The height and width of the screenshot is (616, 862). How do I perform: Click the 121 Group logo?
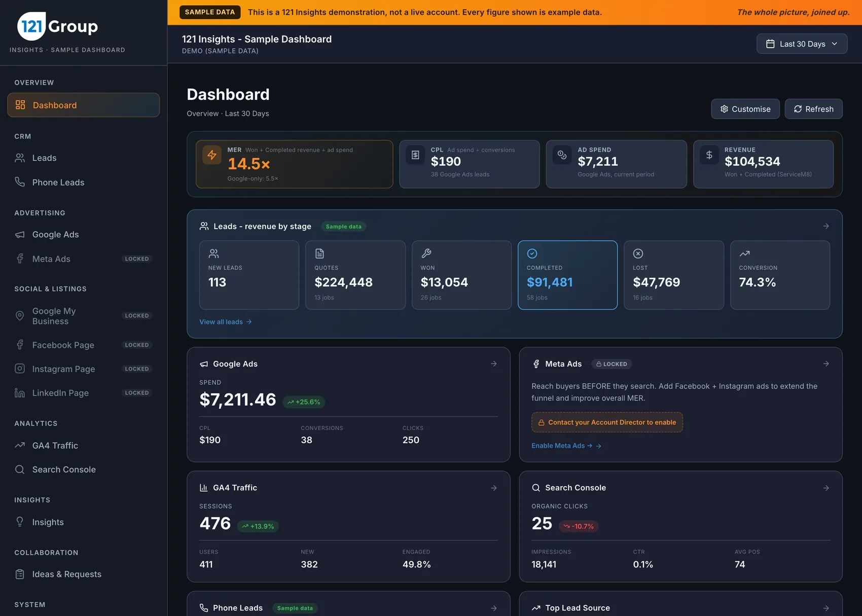57,26
